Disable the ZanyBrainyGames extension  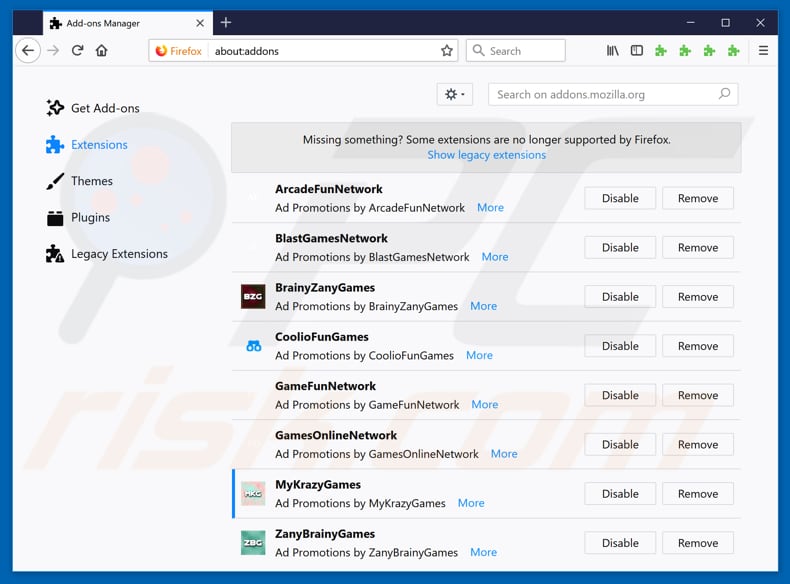620,543
